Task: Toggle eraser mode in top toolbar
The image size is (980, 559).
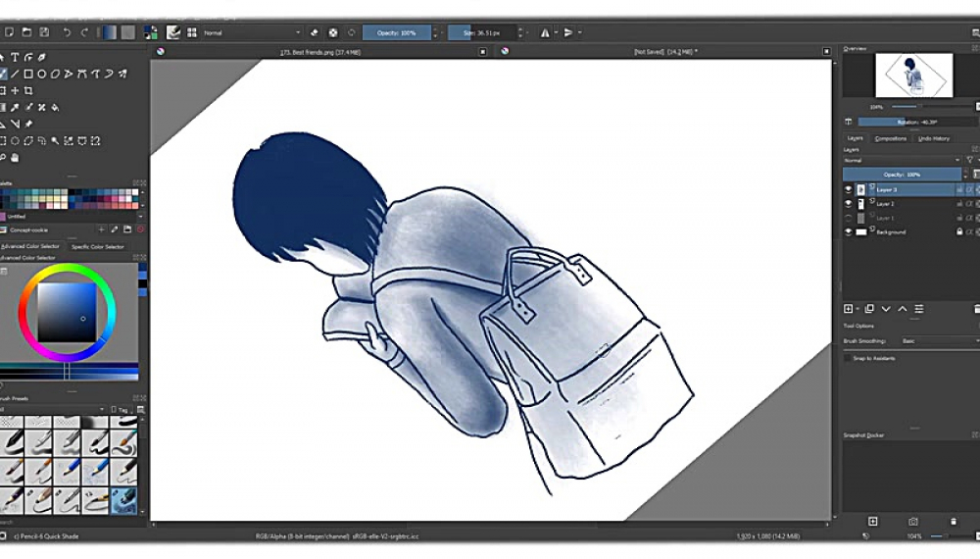Action: pyautogui.click(x=316, y=32)
